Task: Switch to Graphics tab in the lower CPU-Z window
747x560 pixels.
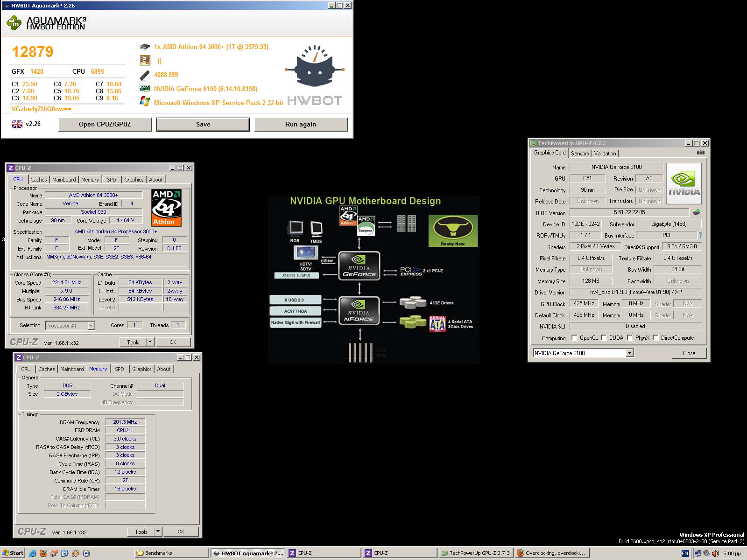Action: coord(142,369)
